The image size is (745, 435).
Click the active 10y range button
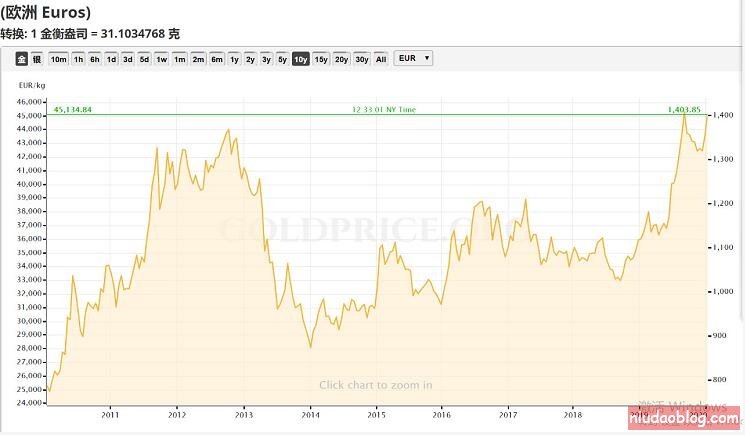(x=301, y=59)
